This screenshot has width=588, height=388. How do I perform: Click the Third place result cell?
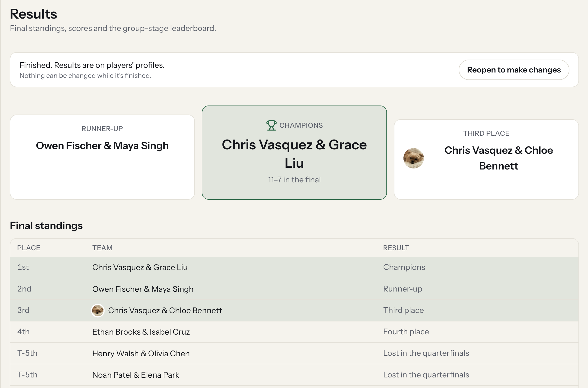(x=403, y=310)
